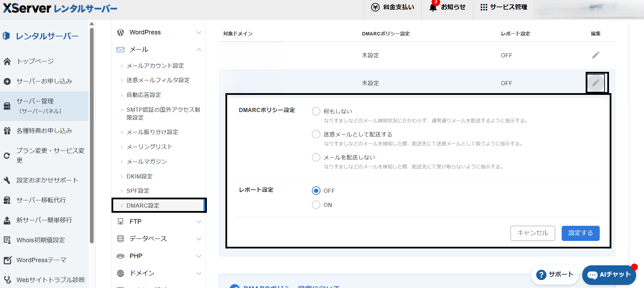Click the レポート設定 column header

[x=515, y=34]
